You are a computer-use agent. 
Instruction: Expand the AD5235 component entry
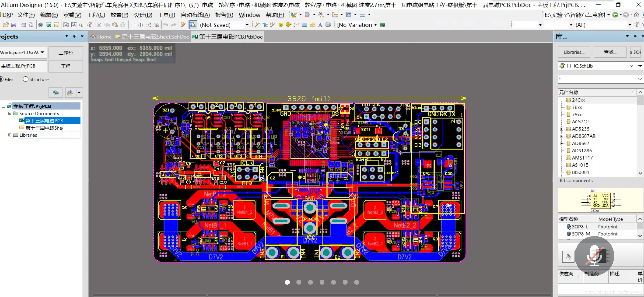pos(561,129)
